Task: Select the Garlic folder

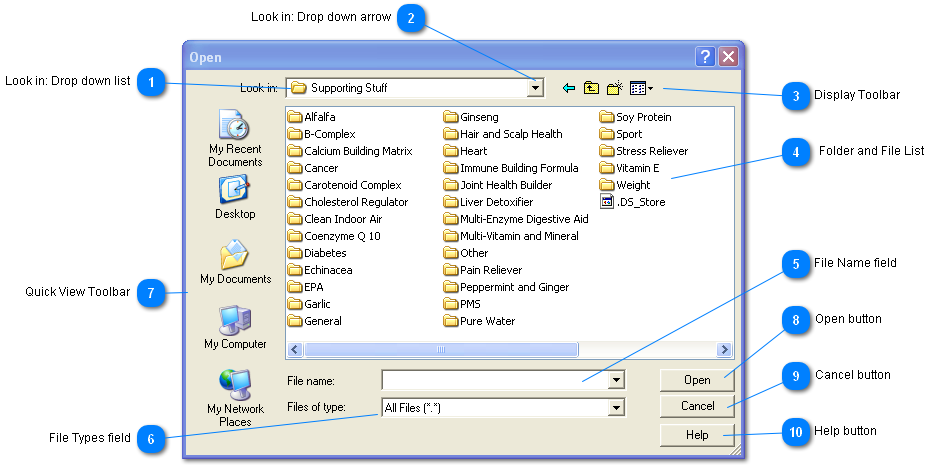Action: point(309,304)
